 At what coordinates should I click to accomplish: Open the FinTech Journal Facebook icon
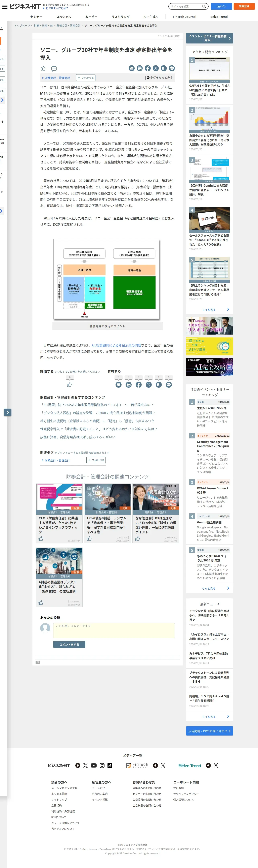(x=155, y=765)
